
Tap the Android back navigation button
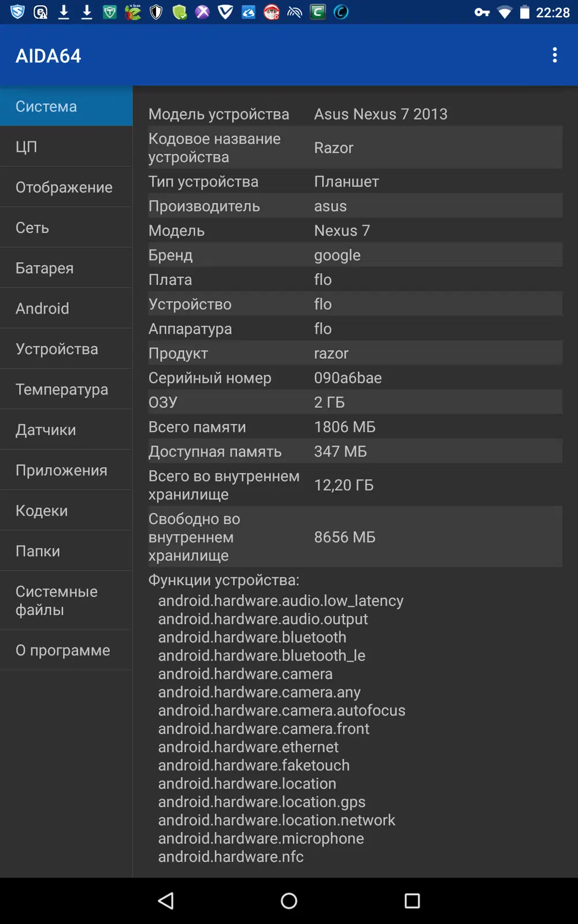tap(166, 901)
